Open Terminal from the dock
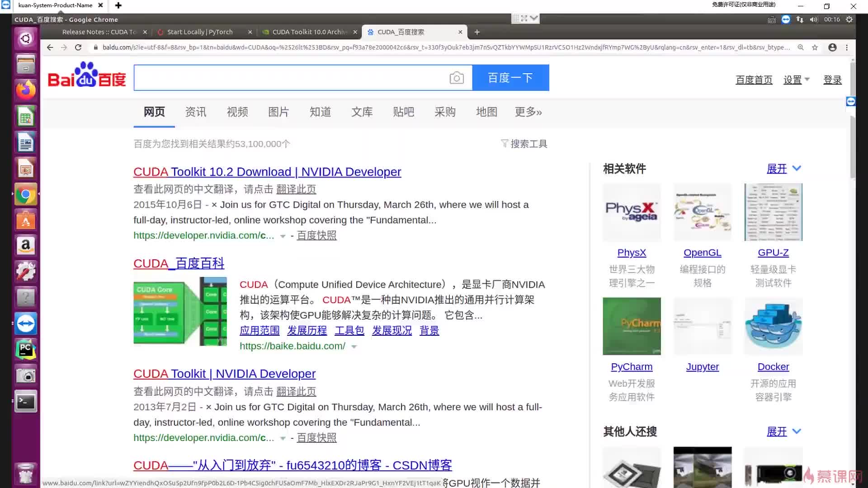 click(x=26, y=401)
